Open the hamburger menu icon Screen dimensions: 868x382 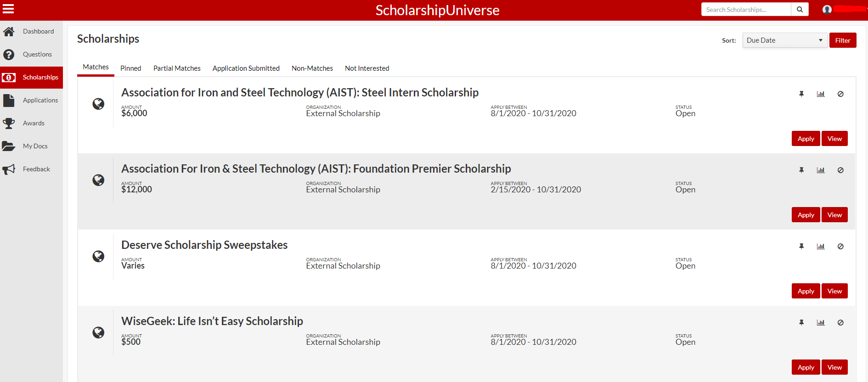click(8, 9)
